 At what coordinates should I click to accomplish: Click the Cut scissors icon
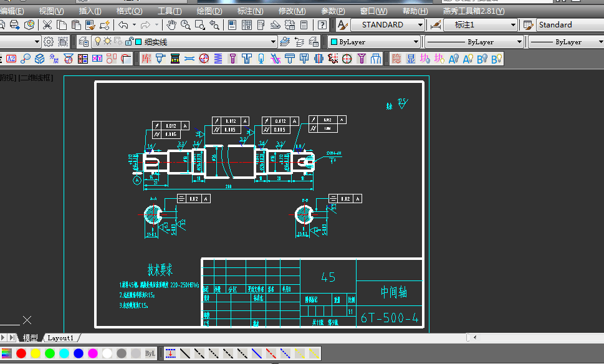47,25
